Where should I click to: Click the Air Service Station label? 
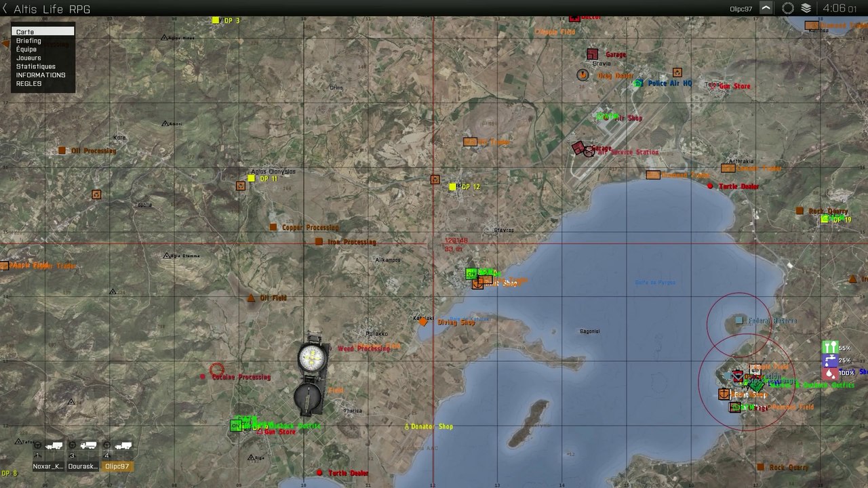628,152
